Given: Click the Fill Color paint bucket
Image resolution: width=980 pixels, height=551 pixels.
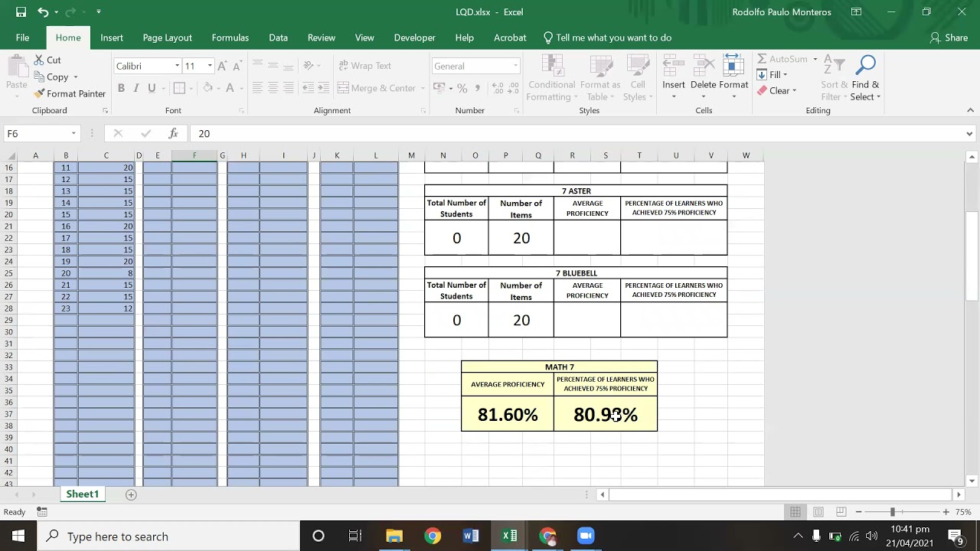Looking at the screenshot, I should click(207, 88).
